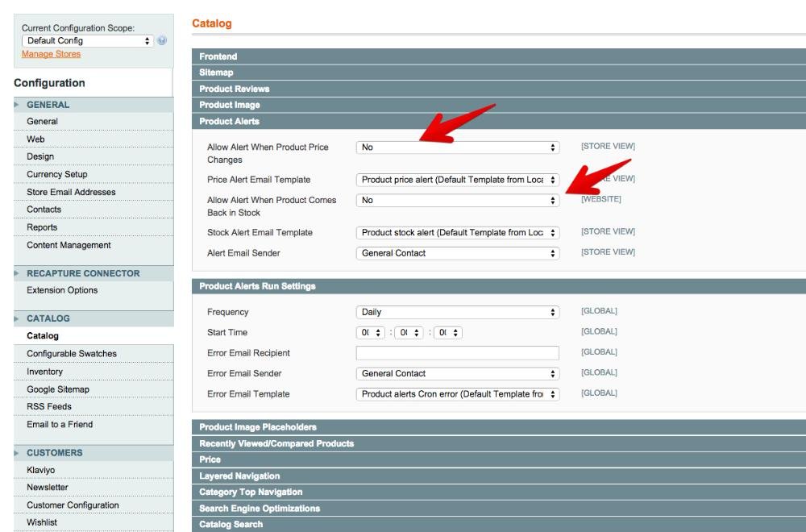The width and height of the screenshot is (806, 532).
Task: Expand the Product Image Placeholders section
Action: point(498,427)
